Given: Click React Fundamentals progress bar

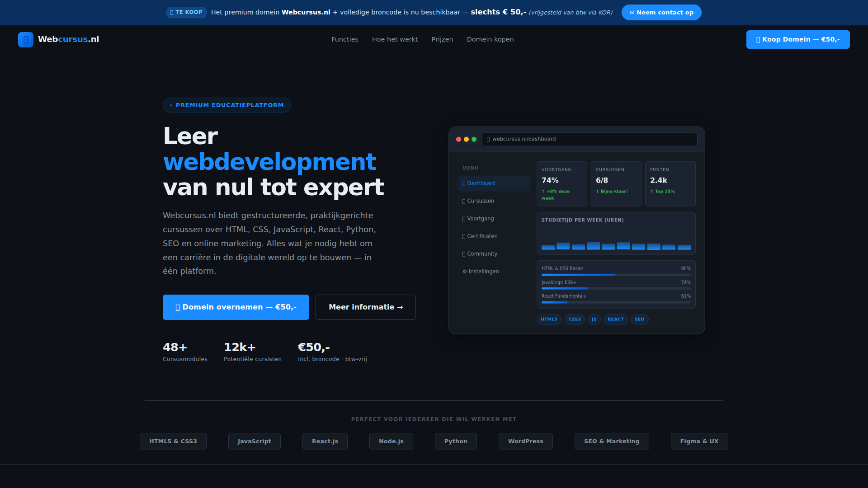Looking at the screenshot, I should tap(616, 302).
